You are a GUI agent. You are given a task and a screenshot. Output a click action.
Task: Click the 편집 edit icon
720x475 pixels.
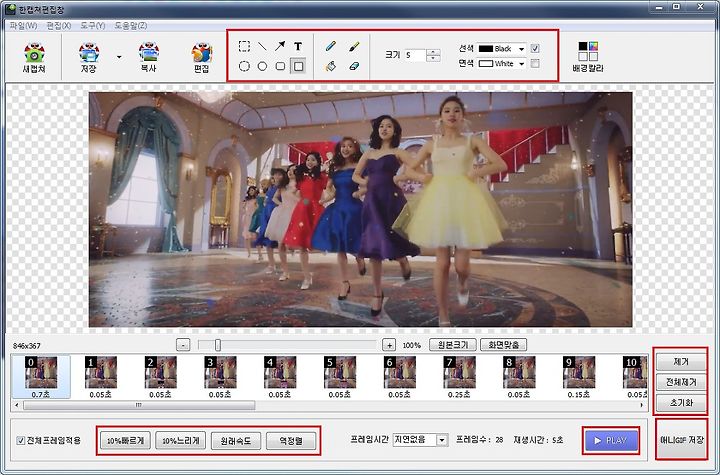[x=202, y=57]
